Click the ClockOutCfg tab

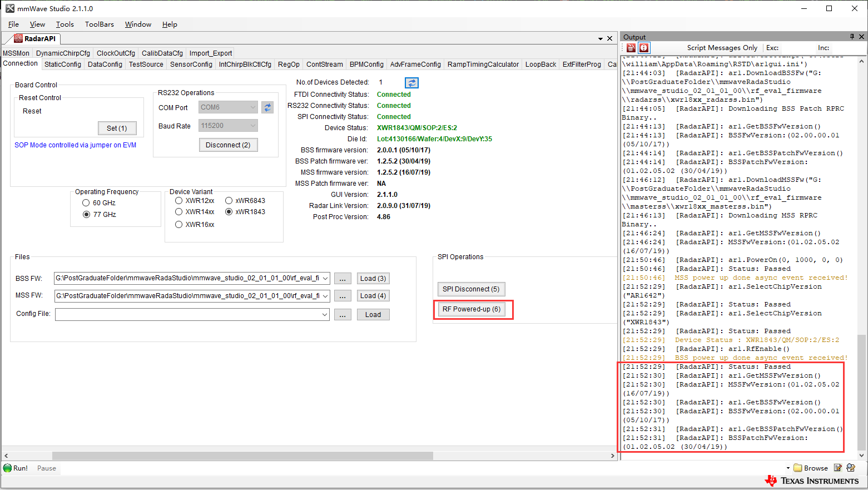pos(116,53)
